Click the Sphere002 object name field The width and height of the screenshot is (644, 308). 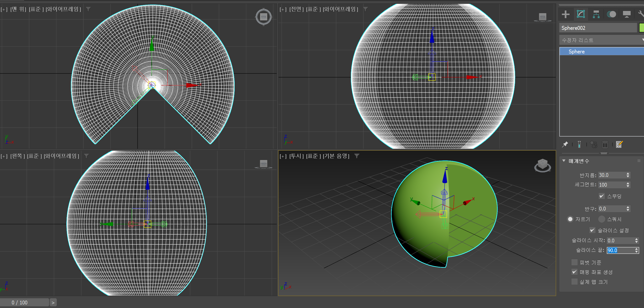(x=598, y=28)
